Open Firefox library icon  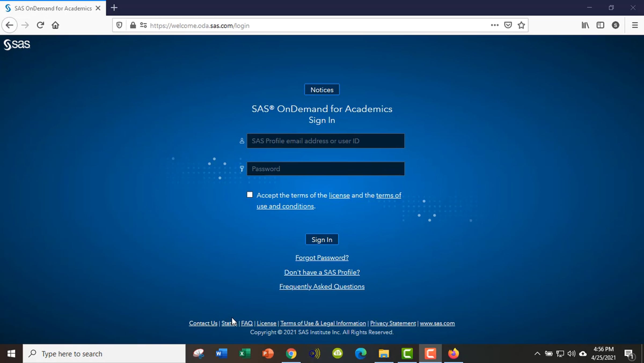point(585,25)
